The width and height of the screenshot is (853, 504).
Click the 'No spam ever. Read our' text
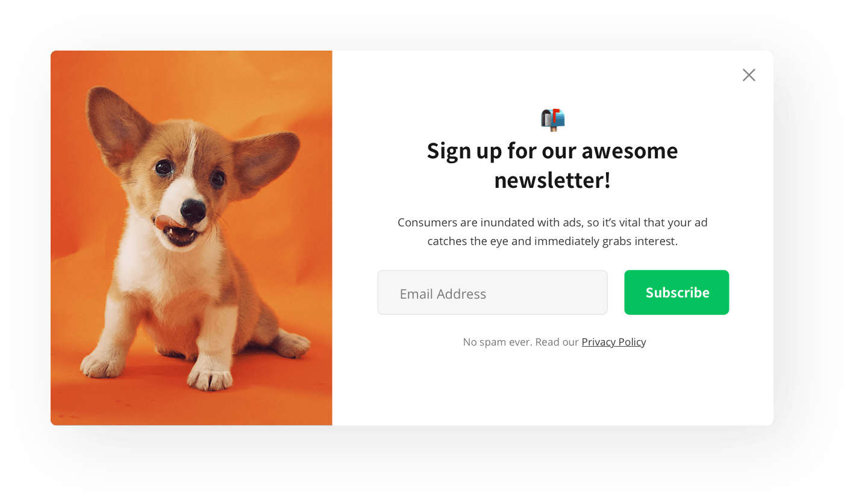520,342
